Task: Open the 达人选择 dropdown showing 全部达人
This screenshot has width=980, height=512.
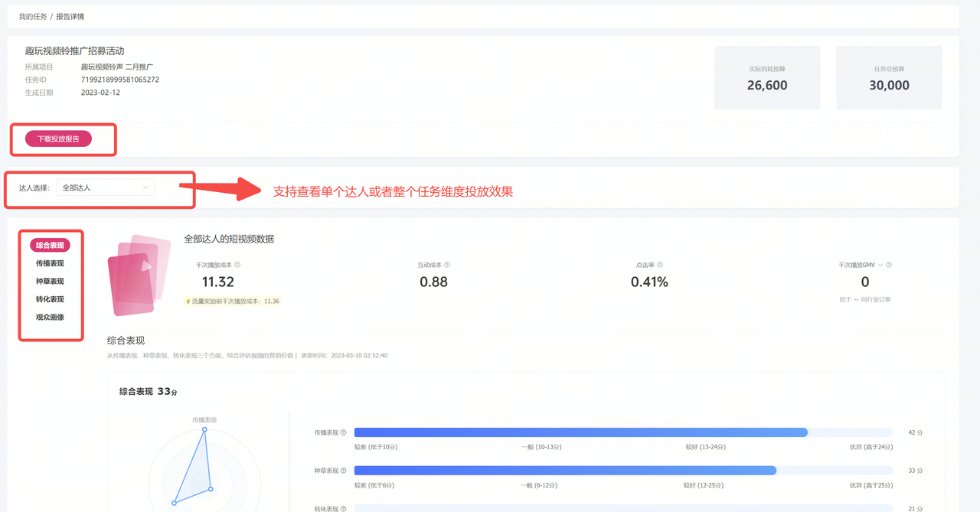Action: tap(106, 188)
